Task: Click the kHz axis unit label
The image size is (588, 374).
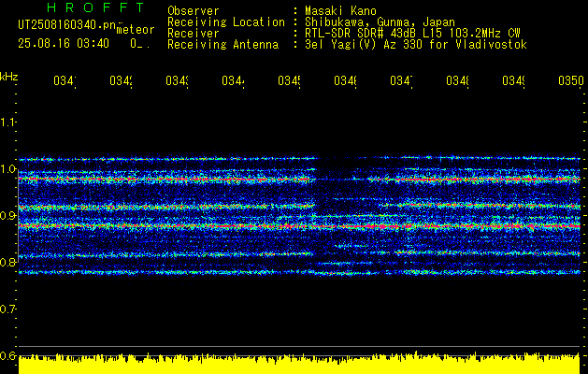Action: tap(9, 77)
